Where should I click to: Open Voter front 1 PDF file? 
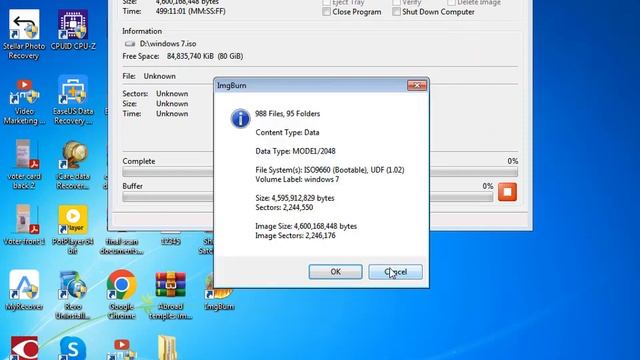coord(24,224)
